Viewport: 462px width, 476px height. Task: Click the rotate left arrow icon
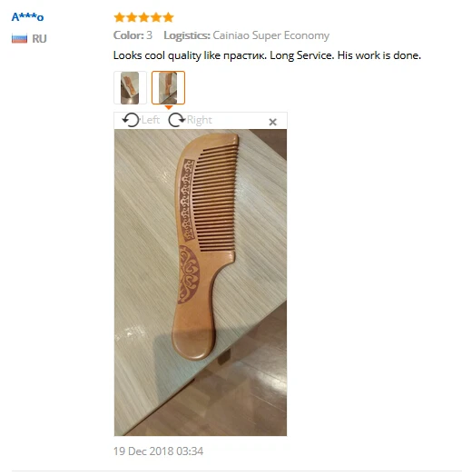tap(131, 120)
